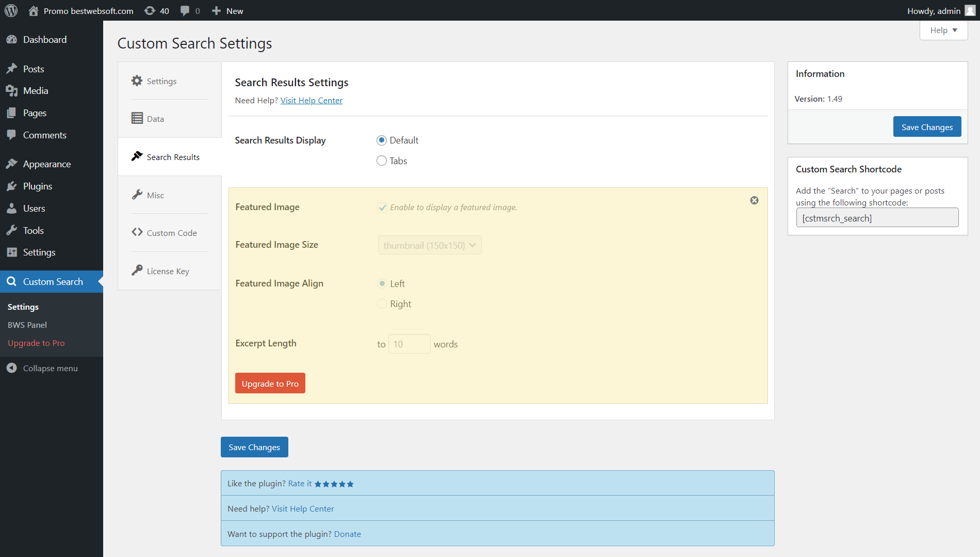Toggle the Featured Image checkbox
Image resolution: width=980 pixels, height=557 pixels.
(x=382, y=208)
